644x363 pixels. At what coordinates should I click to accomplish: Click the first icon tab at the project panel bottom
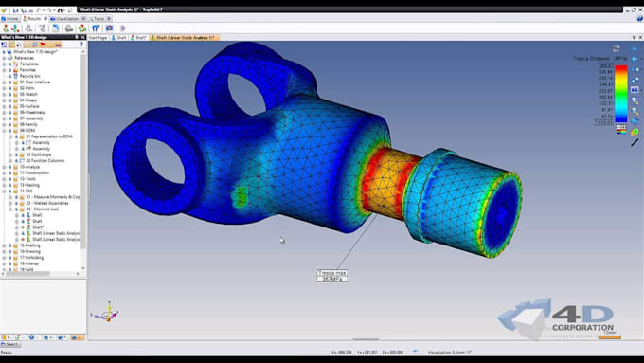6,337
